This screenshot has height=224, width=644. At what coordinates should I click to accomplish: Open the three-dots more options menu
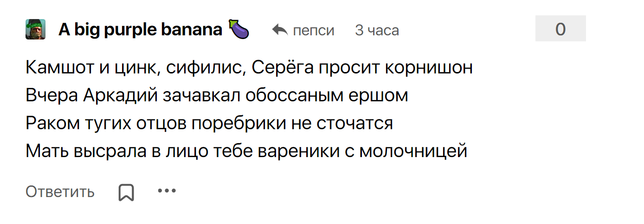point(167,191)
